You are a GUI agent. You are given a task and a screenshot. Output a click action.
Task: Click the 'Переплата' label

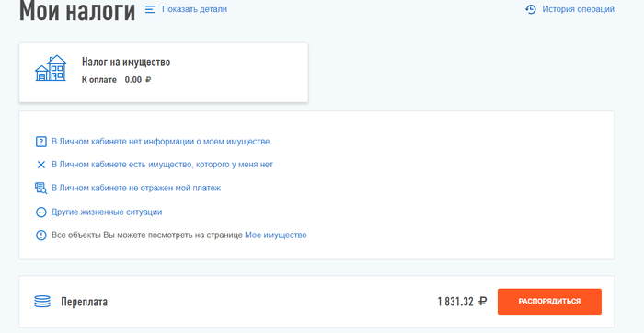(x=85, y=302)
